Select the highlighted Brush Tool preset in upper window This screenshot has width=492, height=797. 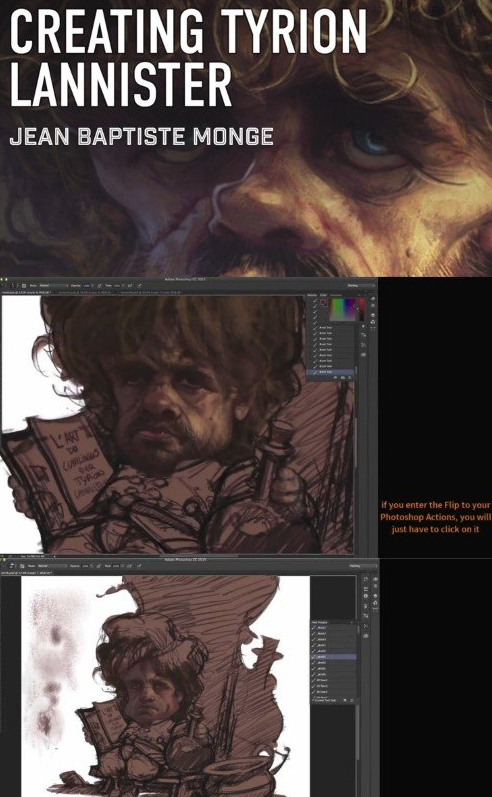click(331, 372)
